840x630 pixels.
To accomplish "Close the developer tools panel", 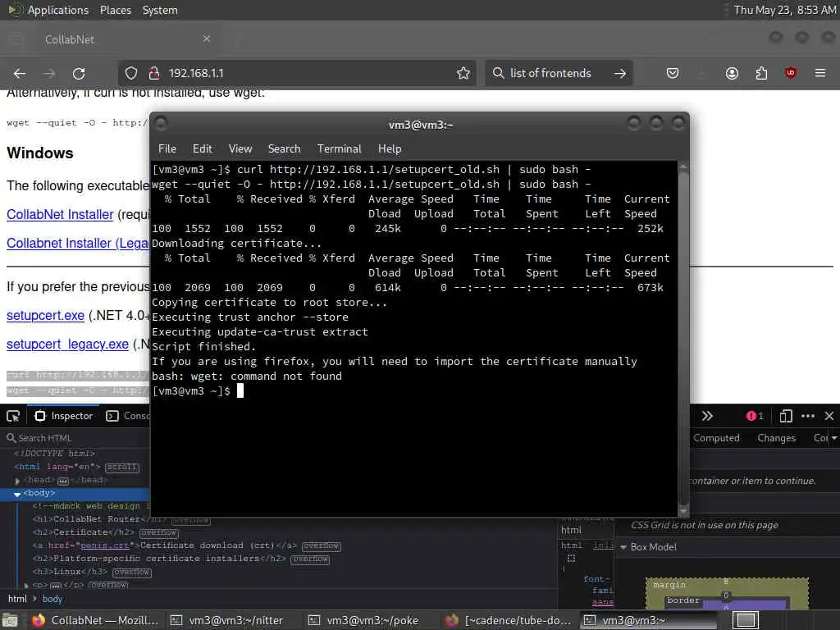I will 829,416.
